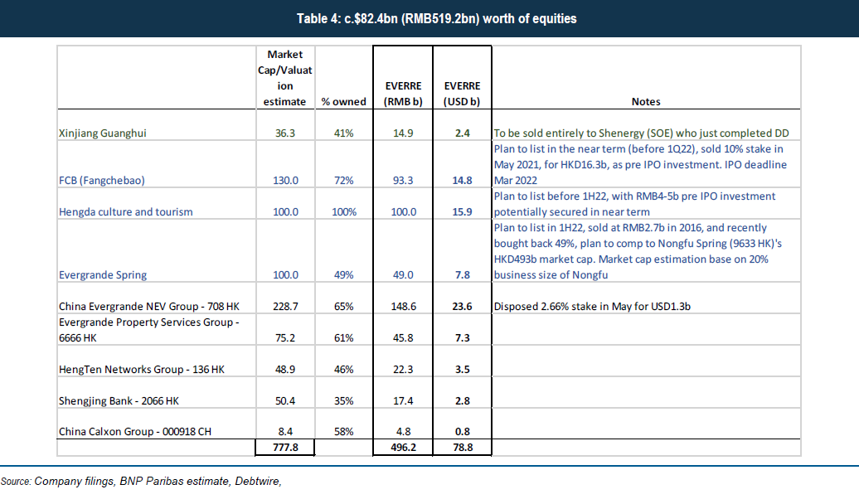Select Hengda culture and tourism label
This screenshot has height=504, width=859.
pos(125,212)
